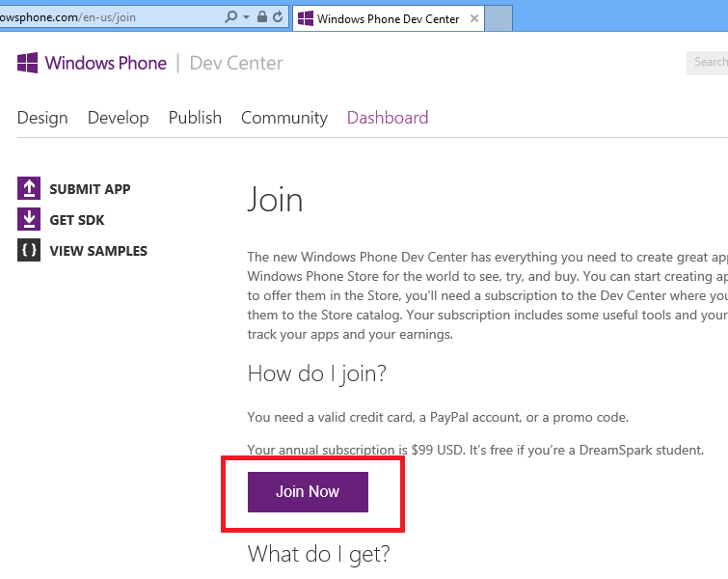Click the '$99 USD' subscription sentence
The image size is (728, 579).
point(475,450)
